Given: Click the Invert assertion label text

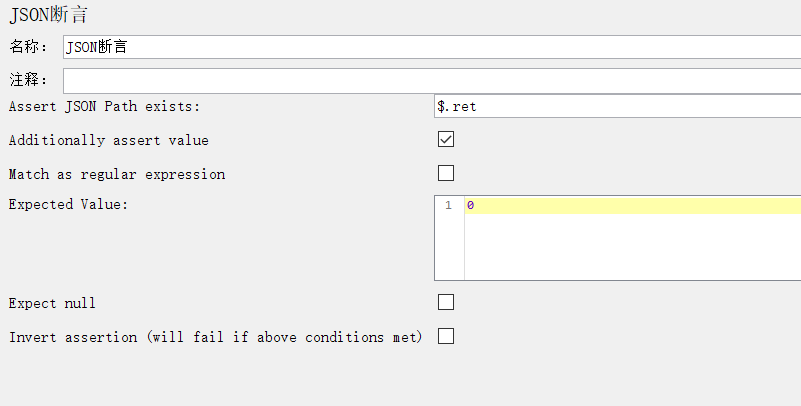Looking at the screenshot, I should click(x=215, y=337).
